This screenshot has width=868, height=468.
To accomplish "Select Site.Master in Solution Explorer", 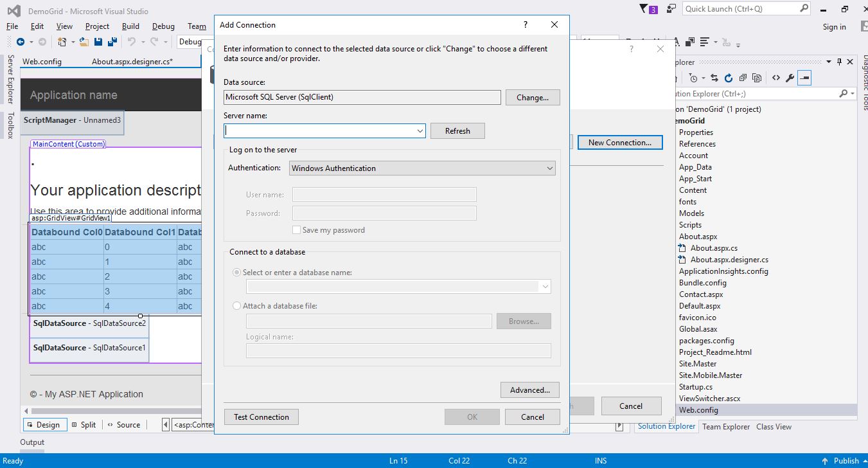I will point(698,363).
